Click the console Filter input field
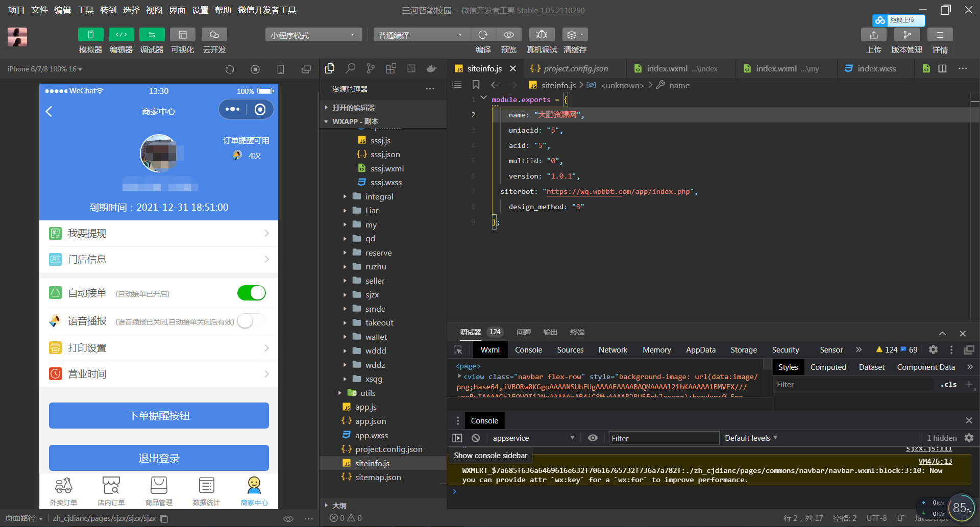Viewport: 980px width, 527px height. 664,438
